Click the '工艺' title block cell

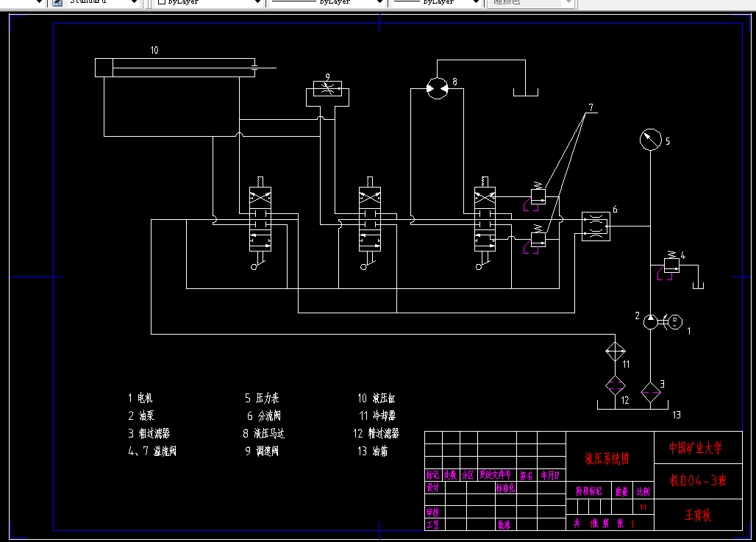click(433, 524)
